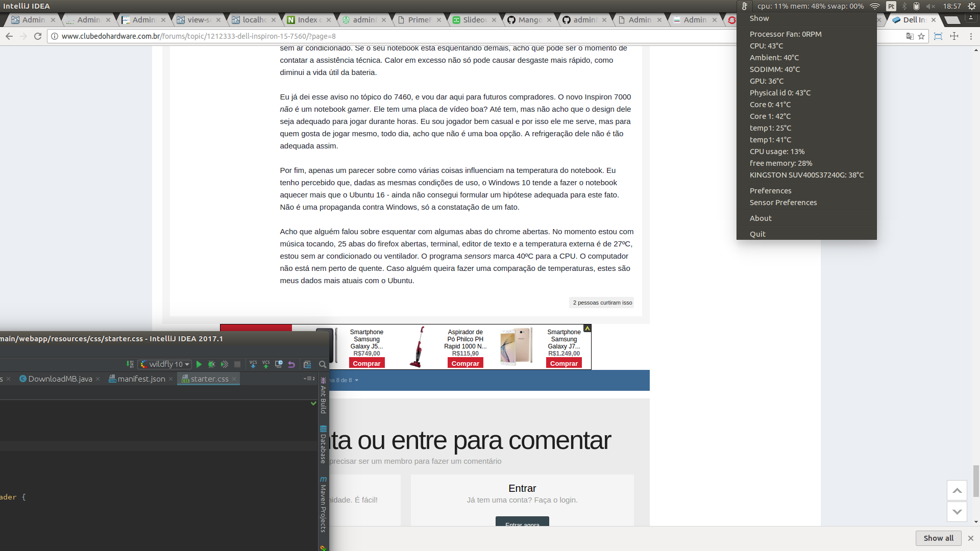Image resolution: width=980 pixels, height=551 pixels.
Task: Open the project structure icon
Action: click(307, 364)
